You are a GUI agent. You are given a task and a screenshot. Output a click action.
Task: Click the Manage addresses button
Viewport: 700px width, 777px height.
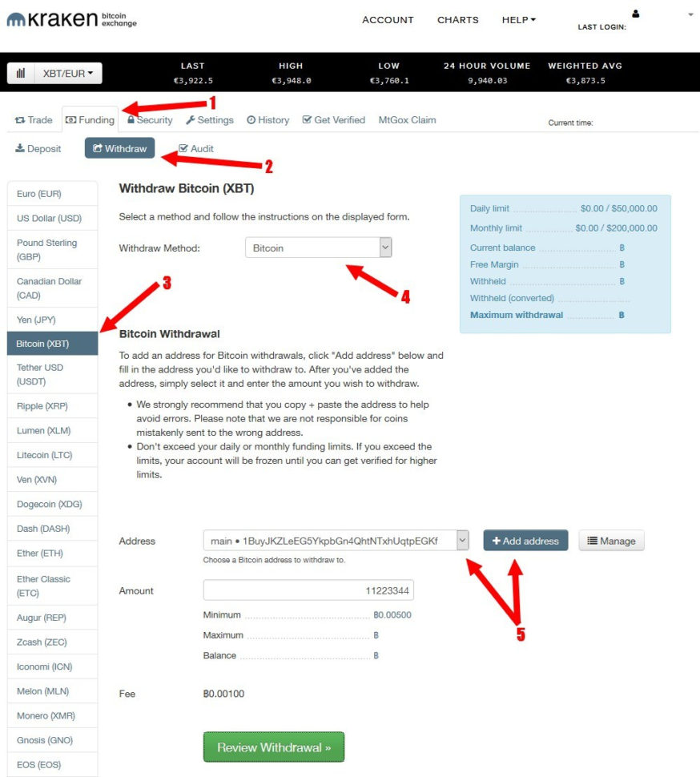(611, 540)
